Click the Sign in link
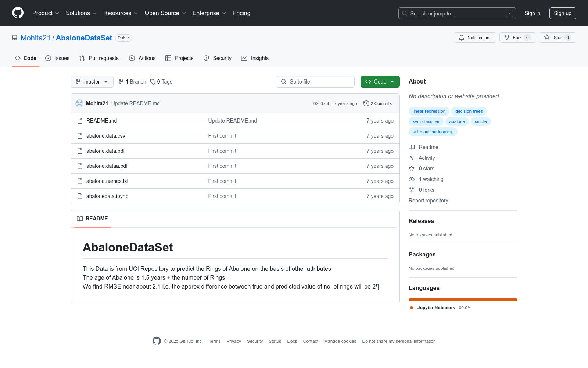Image resolution: width=588 pixels, height=368 pixels. (533, 13)
